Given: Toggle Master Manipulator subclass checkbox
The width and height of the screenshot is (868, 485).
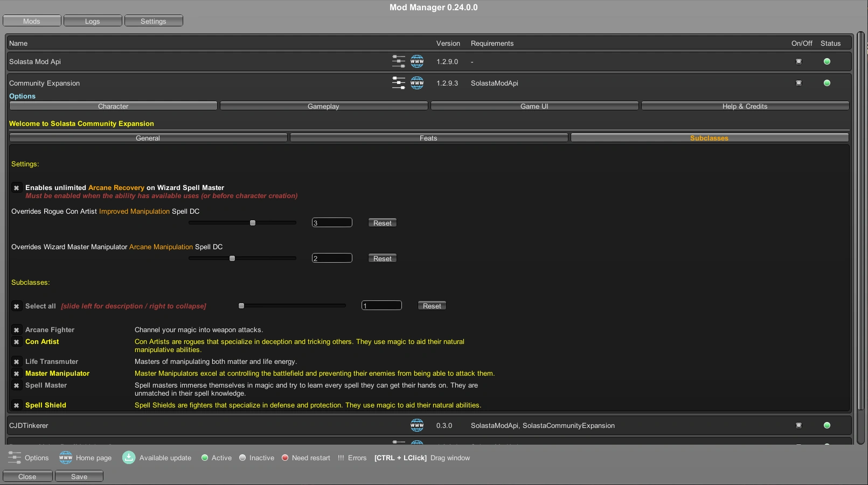Looking at the screenshot, I should point(16,374).
